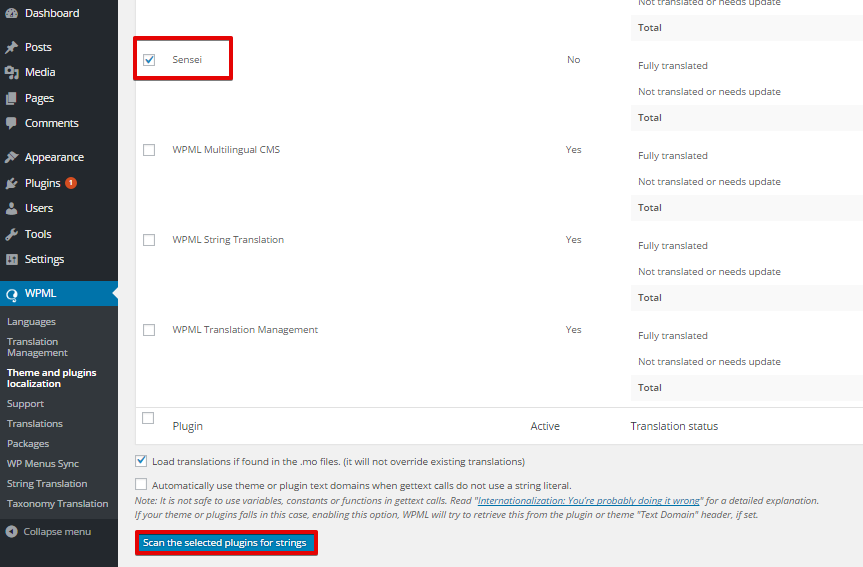Click the Users person icon
Viewport: 863px width, 567px height.
point(12,208)
